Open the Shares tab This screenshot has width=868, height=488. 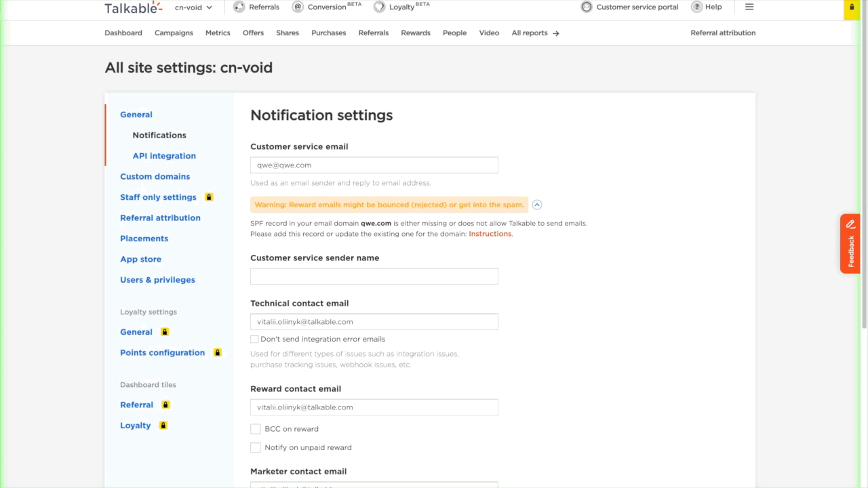288,33
